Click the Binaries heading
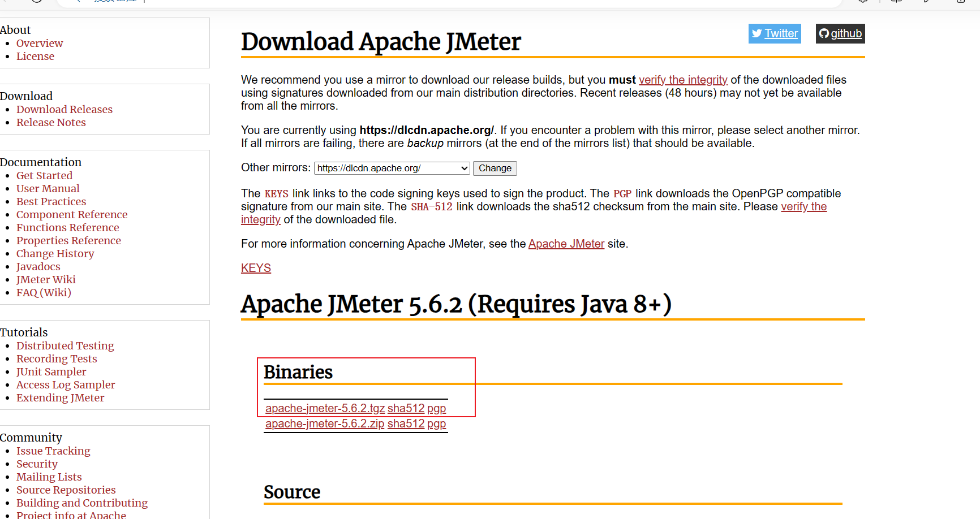Viewport: 980px width, 519px height. coord(298,372)
